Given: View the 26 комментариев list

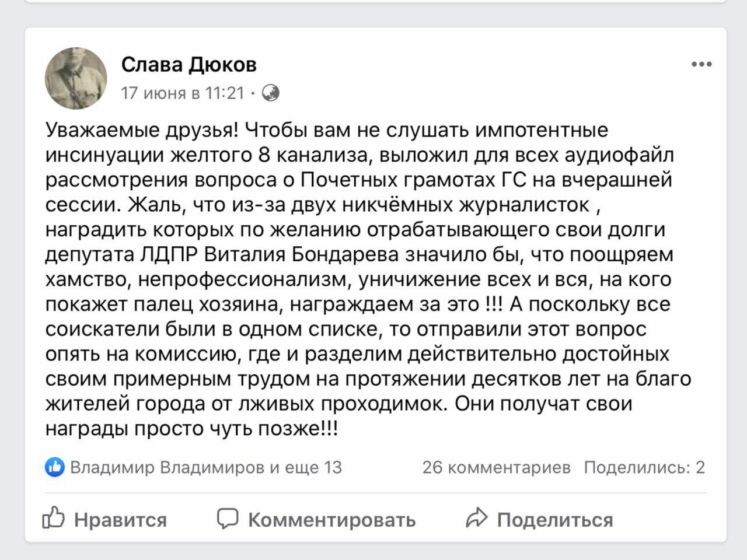Looking at the screenshot, I should (497, 467).
